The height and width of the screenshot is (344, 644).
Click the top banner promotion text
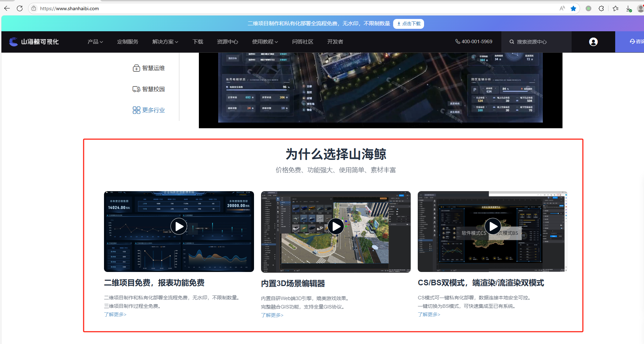point(319,24)
